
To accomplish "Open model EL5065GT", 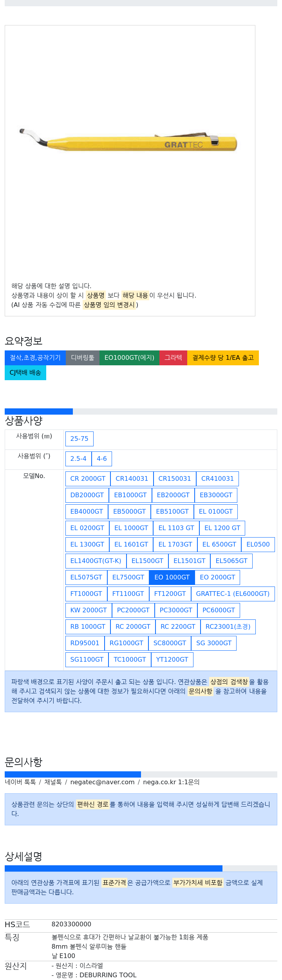I will 231,561.
